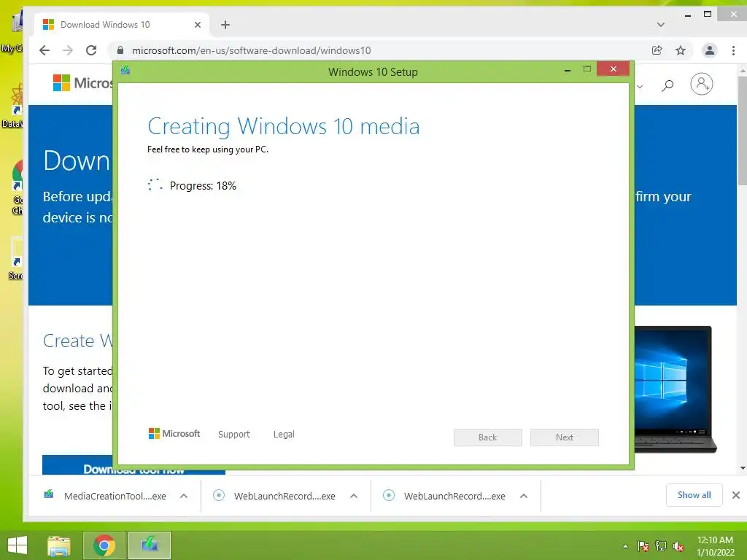Switch to Chrome in the taskbar

[104, 545]
